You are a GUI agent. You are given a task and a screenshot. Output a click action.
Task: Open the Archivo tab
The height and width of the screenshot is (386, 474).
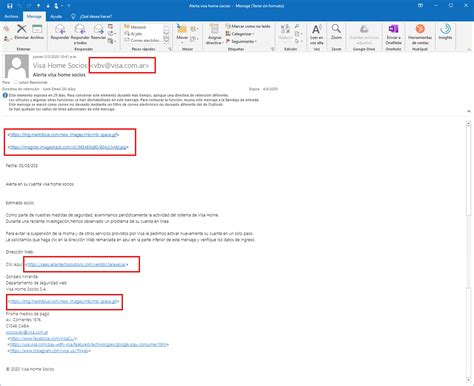tap(11, 16)
